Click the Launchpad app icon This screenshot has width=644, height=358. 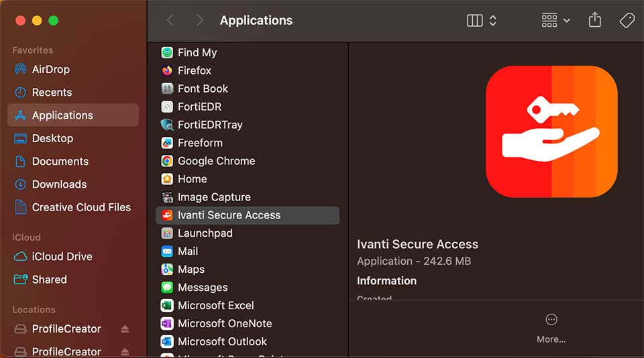point(167,233)
